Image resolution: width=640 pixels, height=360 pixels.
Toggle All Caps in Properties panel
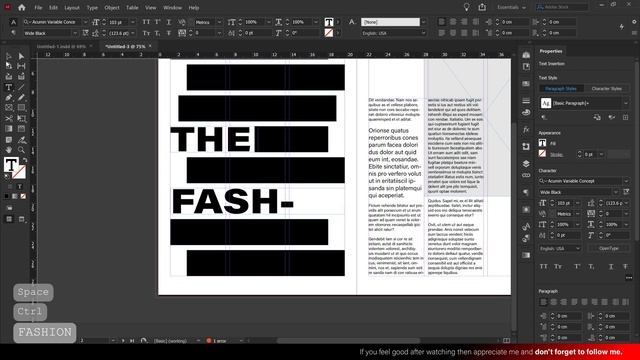pyautogui.click(x=544, y=267)
